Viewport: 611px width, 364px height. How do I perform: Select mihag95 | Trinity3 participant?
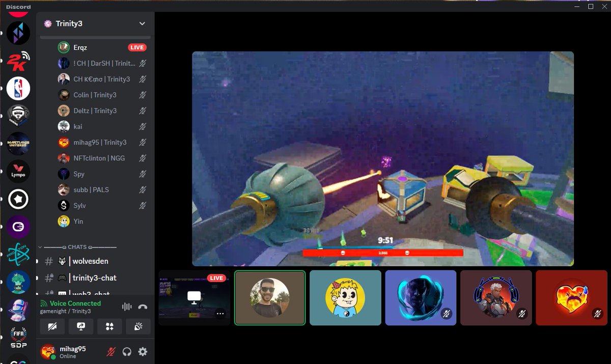(x=102, y=142)
